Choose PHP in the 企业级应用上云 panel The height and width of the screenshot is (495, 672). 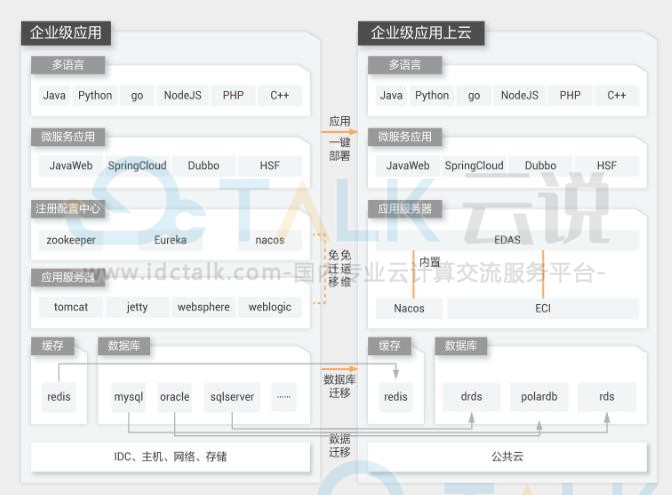point(570,95)
